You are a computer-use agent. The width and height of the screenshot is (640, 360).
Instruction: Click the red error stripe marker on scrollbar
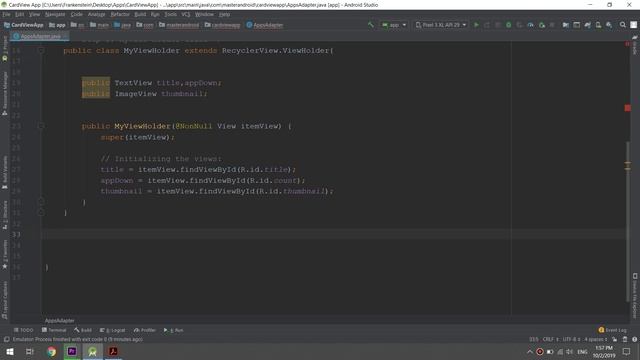pos(628,108)
